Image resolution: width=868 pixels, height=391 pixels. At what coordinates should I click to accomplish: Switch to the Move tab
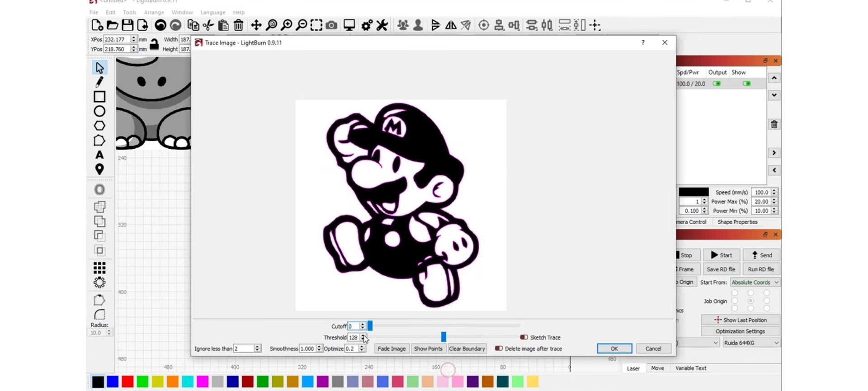coord(657,368)
